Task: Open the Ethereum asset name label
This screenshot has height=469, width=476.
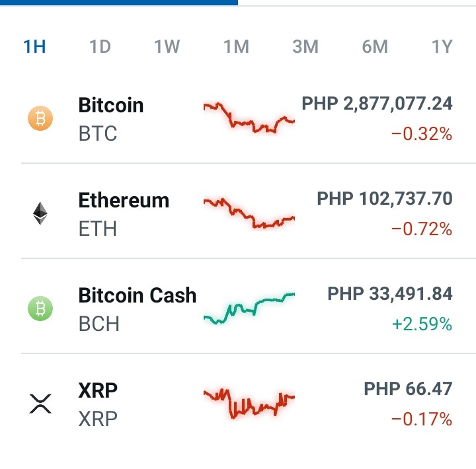Action: [124, 201]
